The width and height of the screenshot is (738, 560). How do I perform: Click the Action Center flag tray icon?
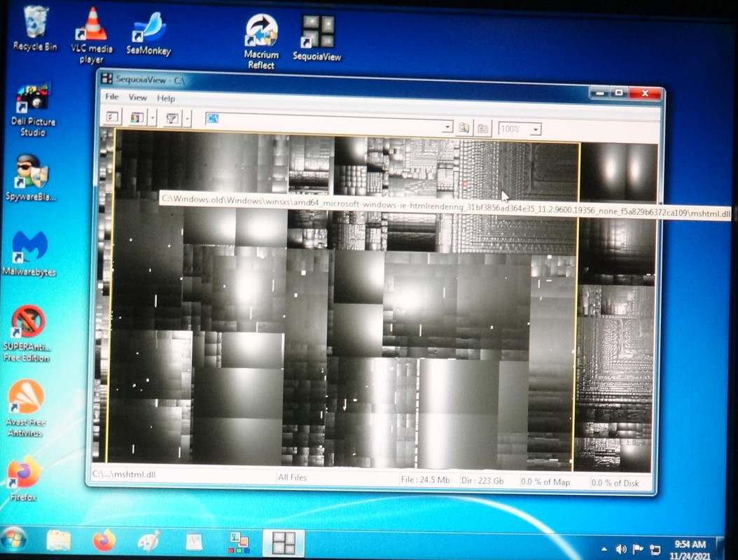point(638,549)
